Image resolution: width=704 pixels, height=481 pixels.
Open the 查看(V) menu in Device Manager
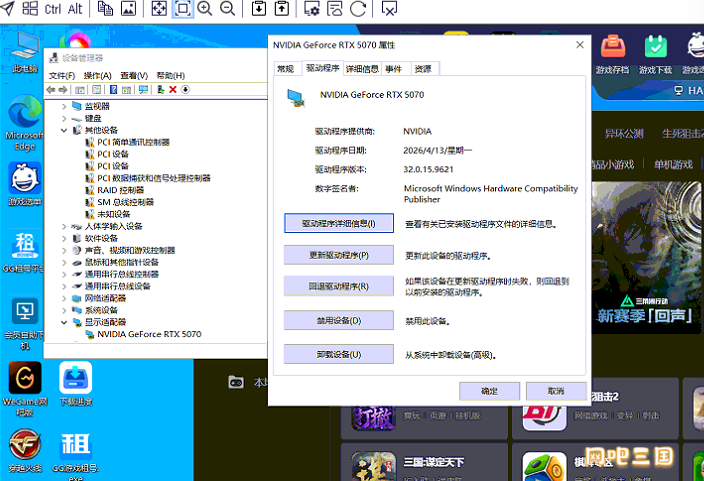point(134,75)
